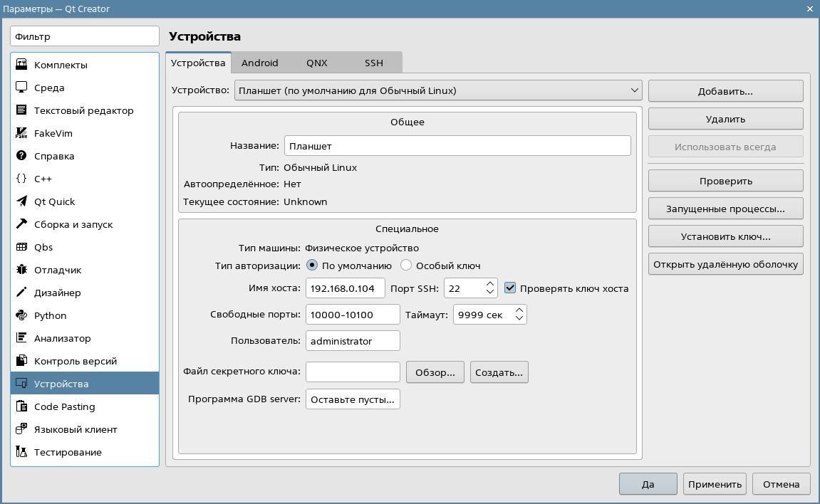This screenshot has width=820, height=504.
Task: Uncheck Проверять ключ хоста checkbox
Action: (510, 288)
